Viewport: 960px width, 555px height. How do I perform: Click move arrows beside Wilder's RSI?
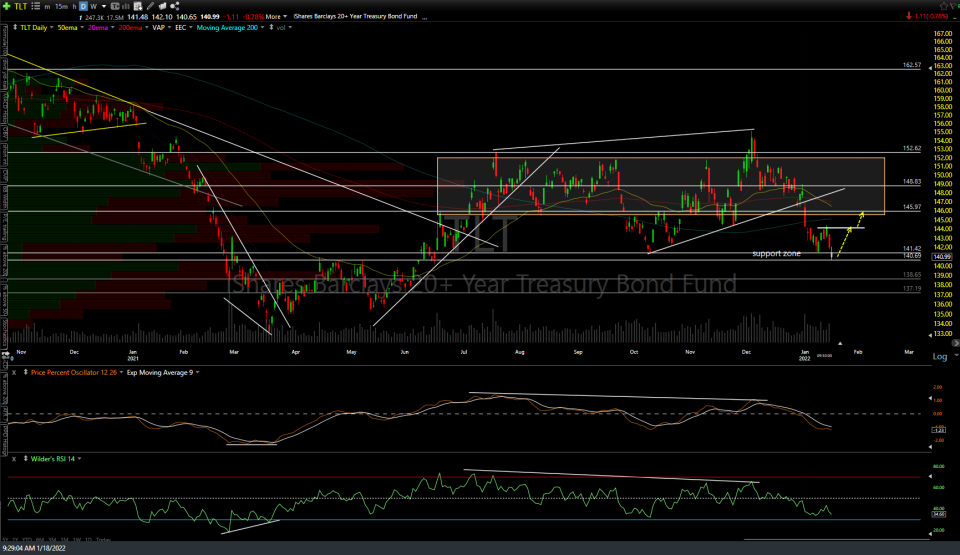[x=25, y=459]
